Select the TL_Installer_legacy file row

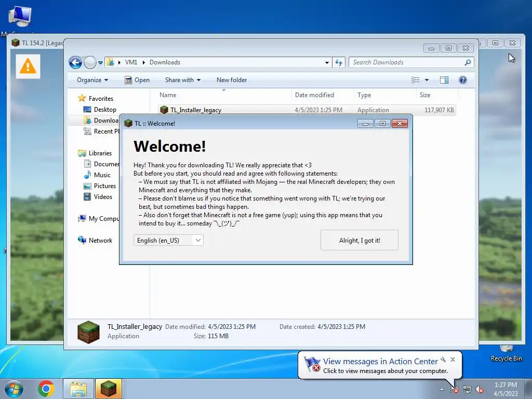click(x=307, y=110)
